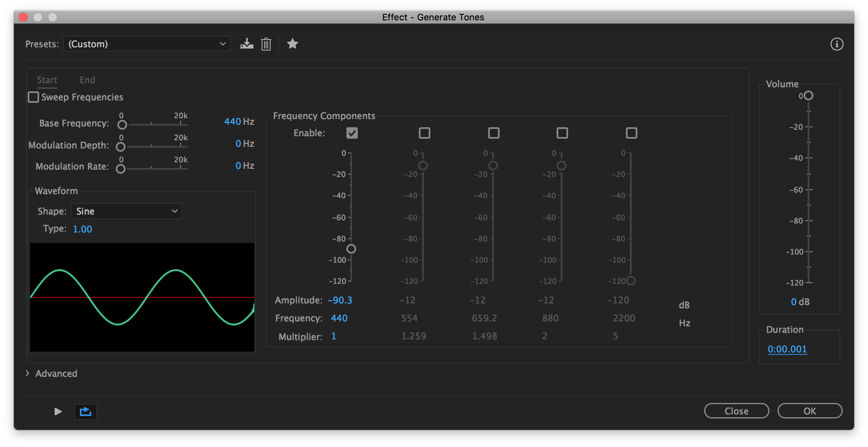Viewport: 868px width, 447px height.
Task: Click the Start tab
Action: coord(47,79)
